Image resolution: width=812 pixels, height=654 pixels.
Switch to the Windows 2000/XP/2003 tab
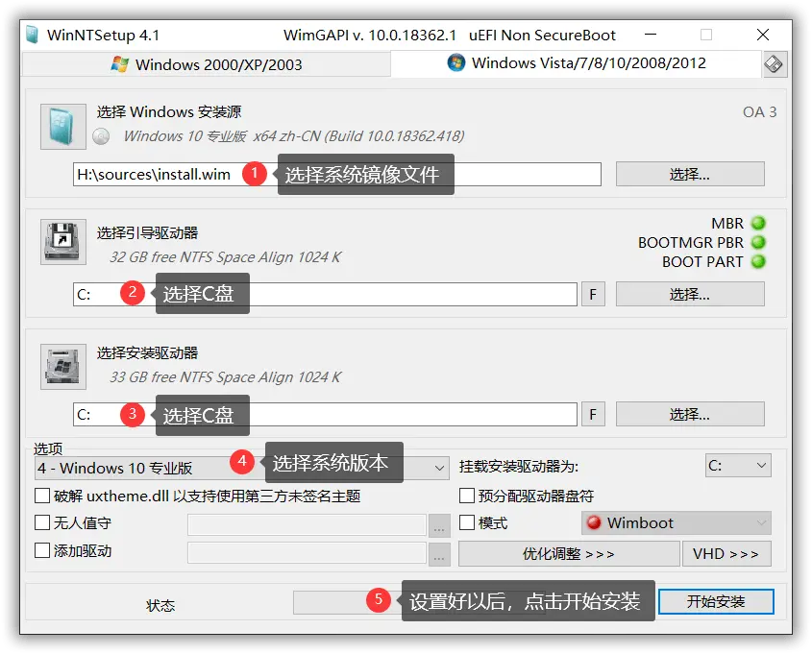coord(207,64)
